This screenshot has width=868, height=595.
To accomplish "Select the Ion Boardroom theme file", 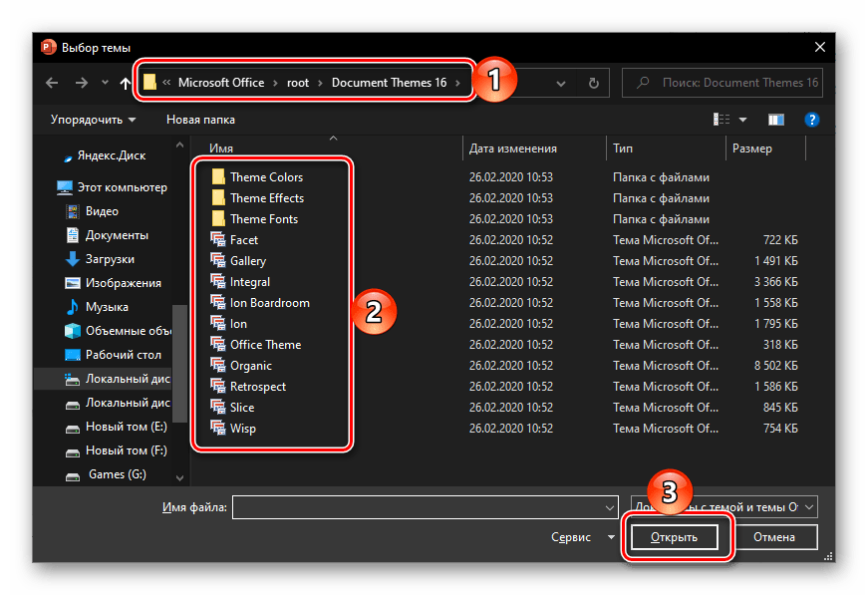I will (x=269, y=303).
